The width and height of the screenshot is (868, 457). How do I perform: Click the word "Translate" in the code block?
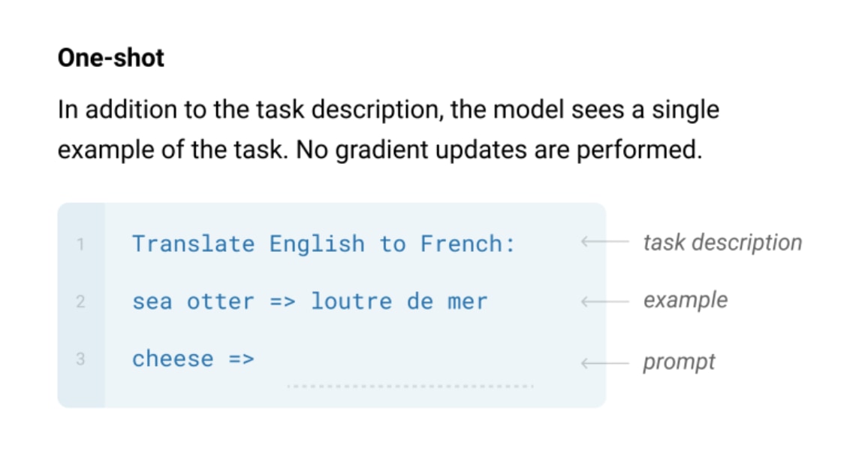click(x=194, y=244)
